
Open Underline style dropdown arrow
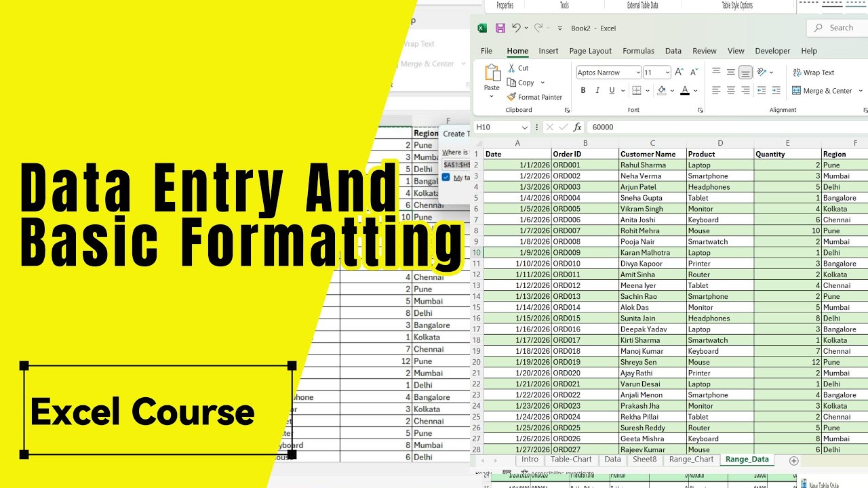pyautogui.click(x=622, y=91)
